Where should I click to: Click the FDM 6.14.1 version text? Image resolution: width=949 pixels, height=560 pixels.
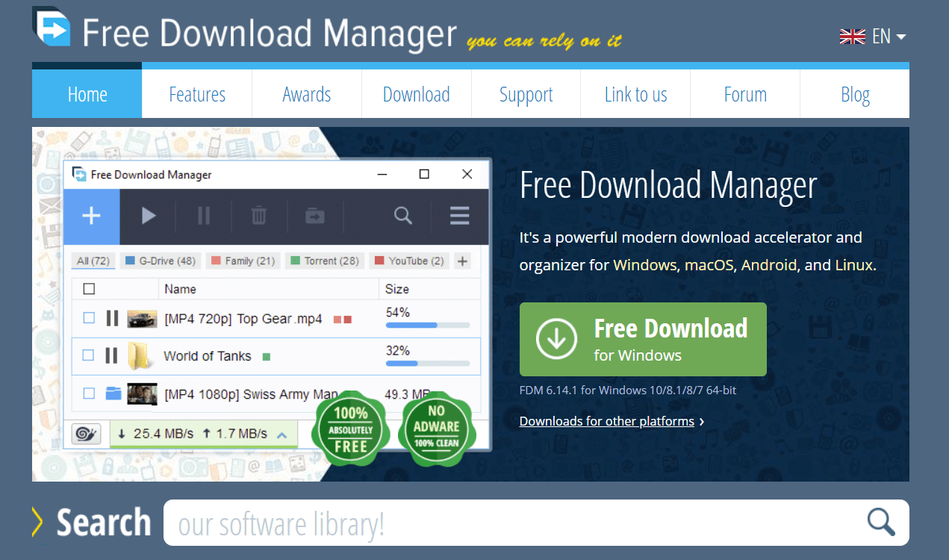click(629, 391)
